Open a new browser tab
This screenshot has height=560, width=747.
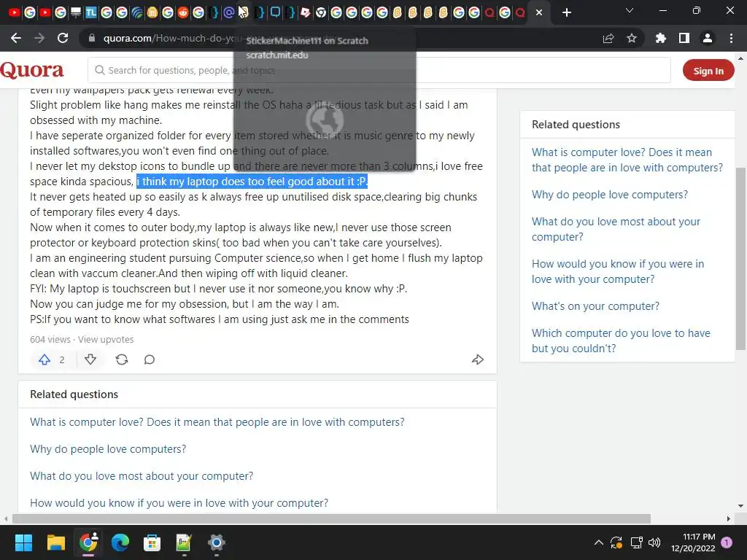coord(566,13)
